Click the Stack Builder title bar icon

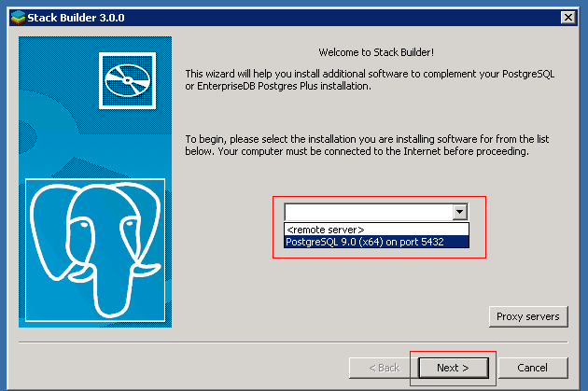tap(18, 18)
